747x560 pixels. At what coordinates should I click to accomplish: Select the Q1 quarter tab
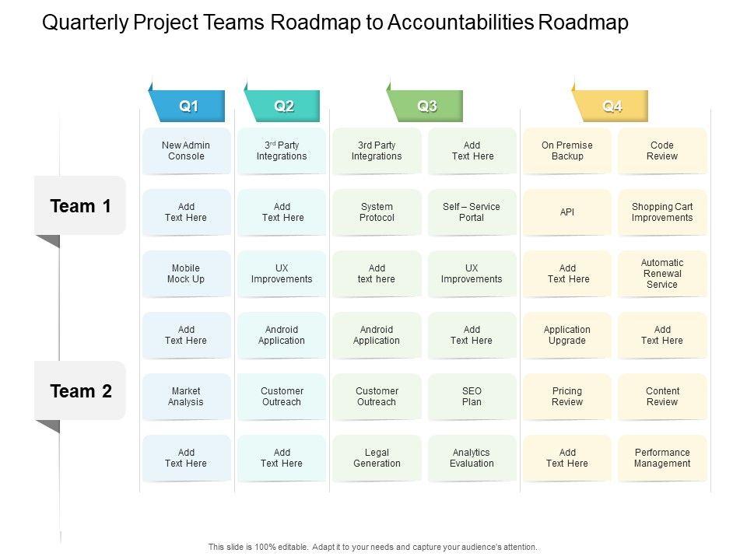[189, 107]
